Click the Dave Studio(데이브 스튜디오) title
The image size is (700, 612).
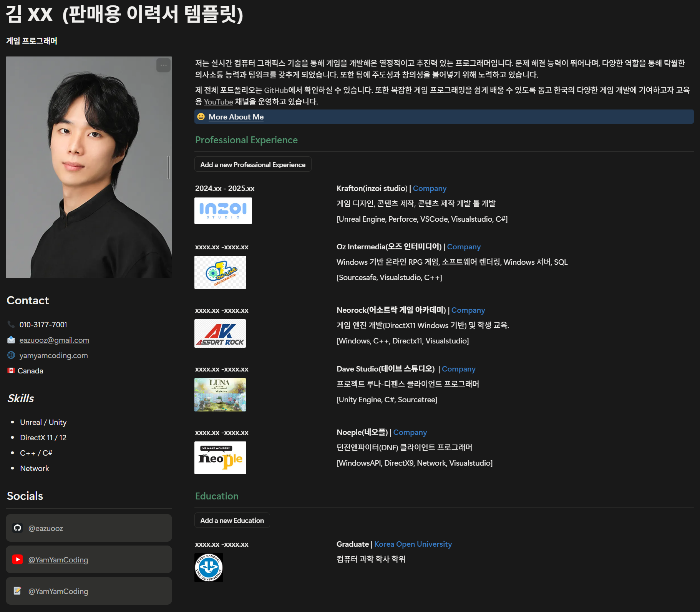pos(386,369)
